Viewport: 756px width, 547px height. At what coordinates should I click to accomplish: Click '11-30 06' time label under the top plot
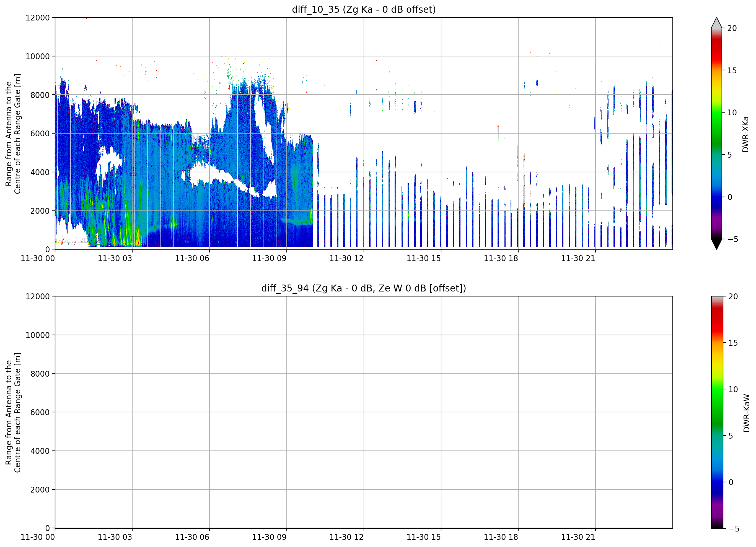[192, 259]
